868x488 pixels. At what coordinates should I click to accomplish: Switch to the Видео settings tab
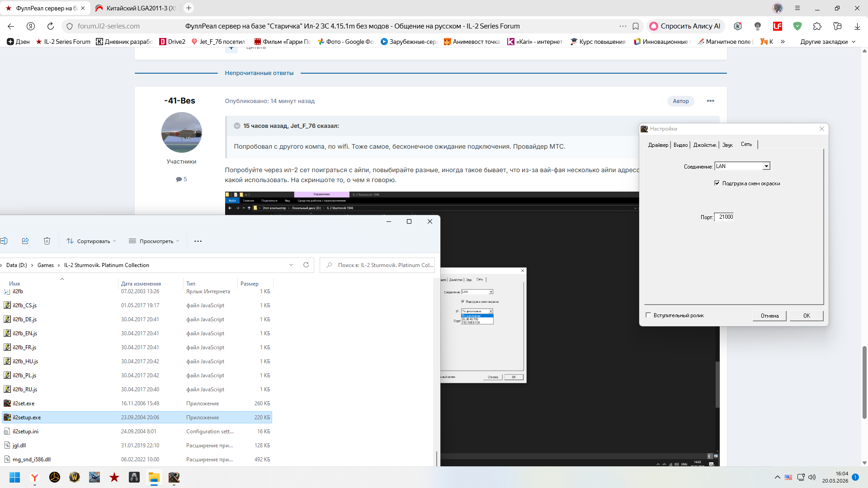680,145
